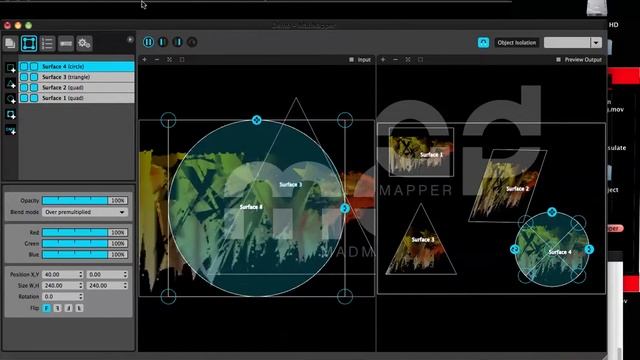Open the Blend mode dropdown Over premultiplied
The height and width of the screenshot is (360, 640).
85,212
